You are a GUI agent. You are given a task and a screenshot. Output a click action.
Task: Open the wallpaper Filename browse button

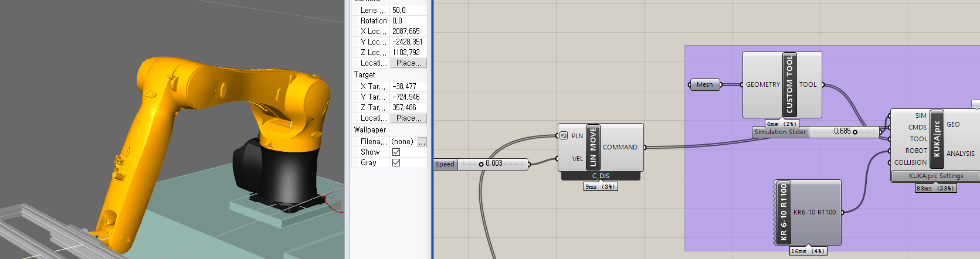click(422, 141)
